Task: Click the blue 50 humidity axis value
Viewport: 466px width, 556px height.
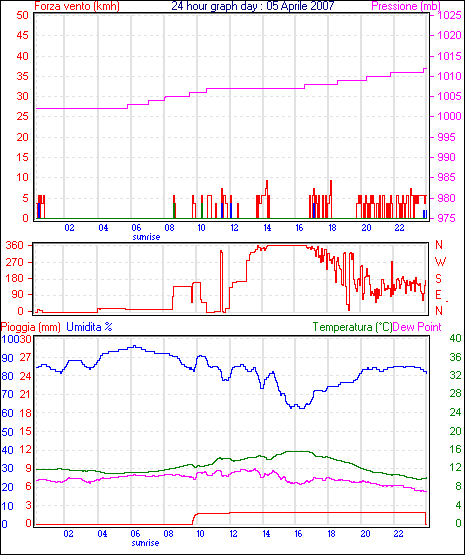Action: pyautogui.click(x=7, y=432)
